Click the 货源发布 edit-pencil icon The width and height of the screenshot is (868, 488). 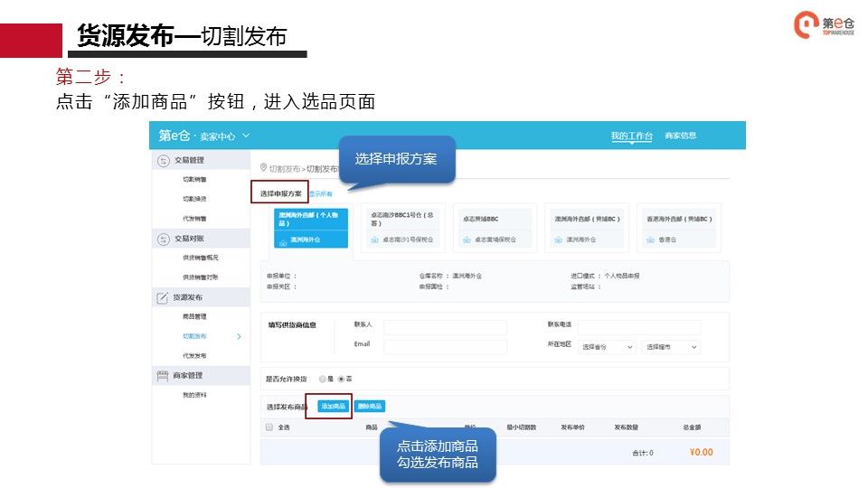162,298
